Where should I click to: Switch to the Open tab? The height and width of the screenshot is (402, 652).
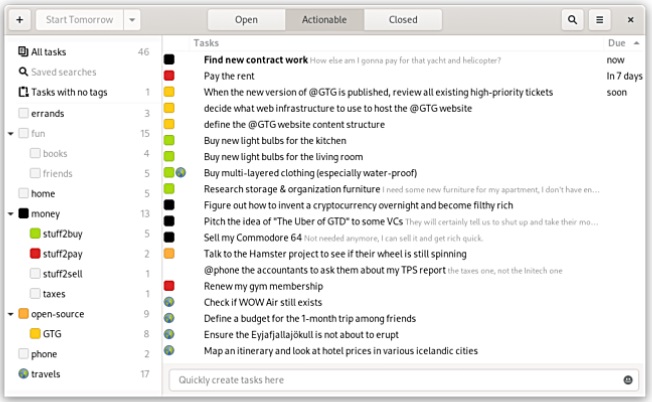tap(246, 20)
